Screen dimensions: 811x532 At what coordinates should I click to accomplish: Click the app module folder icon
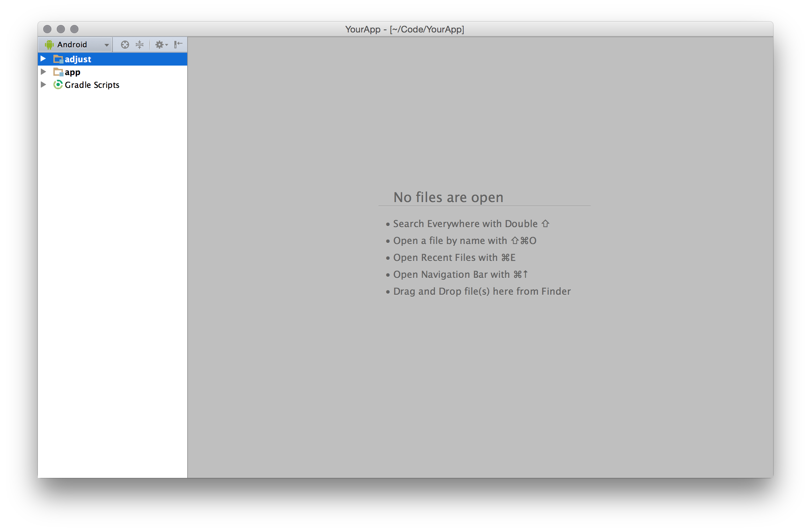click(x=58, y=72)
